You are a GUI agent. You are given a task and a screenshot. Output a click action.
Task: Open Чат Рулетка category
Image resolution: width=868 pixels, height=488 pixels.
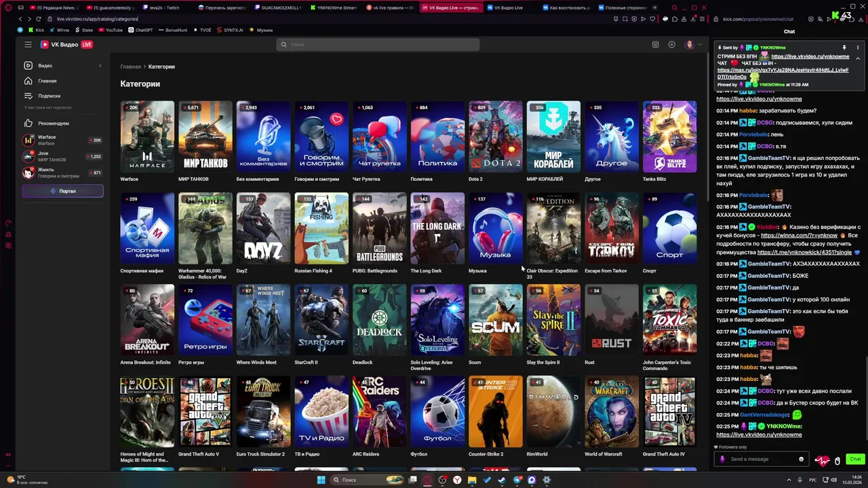point(380,136)
